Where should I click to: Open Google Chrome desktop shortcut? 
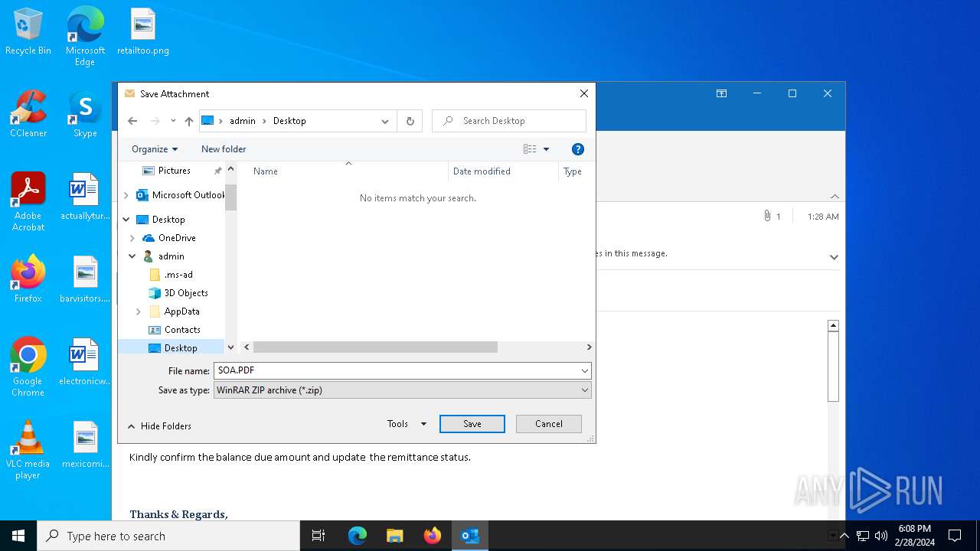[28, 367]
